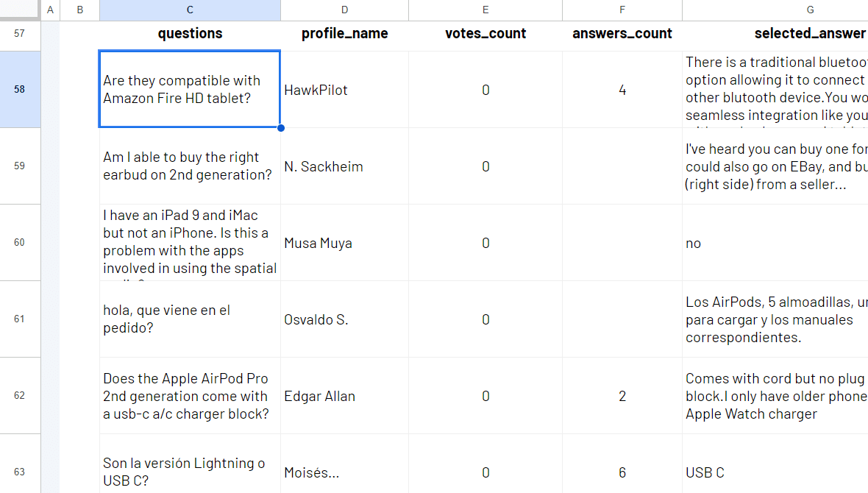The width and height of the screenshot is (868, 493).
Task: Select the Musa Muya cell
Action: click(x=344, y=243)
